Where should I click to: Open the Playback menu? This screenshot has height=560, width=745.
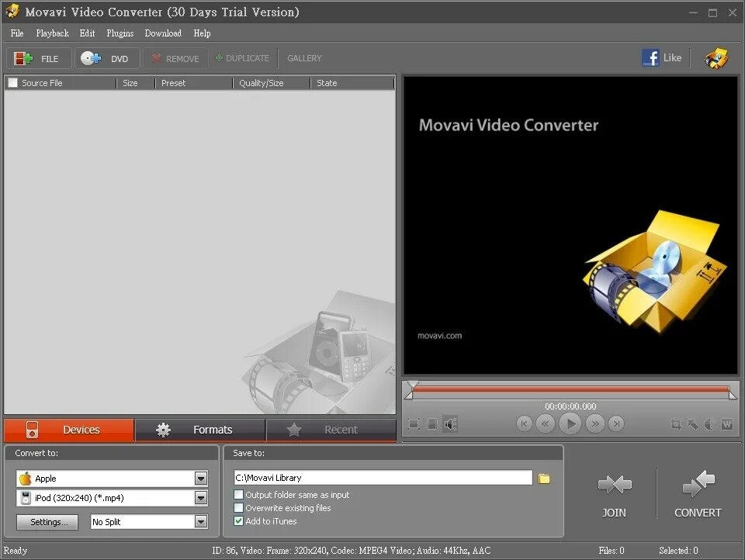[x=52, y=33]
